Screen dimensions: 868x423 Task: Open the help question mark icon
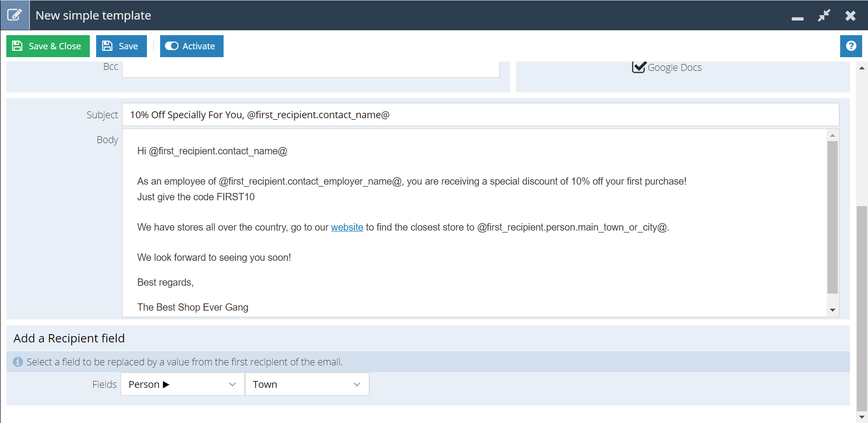[x=851, y=46]
